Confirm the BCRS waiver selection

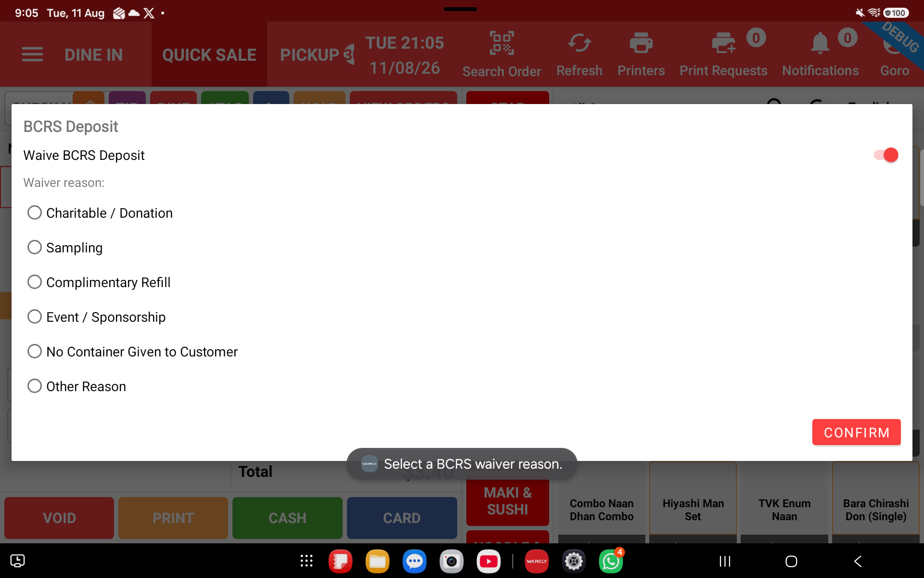point(857,433)
